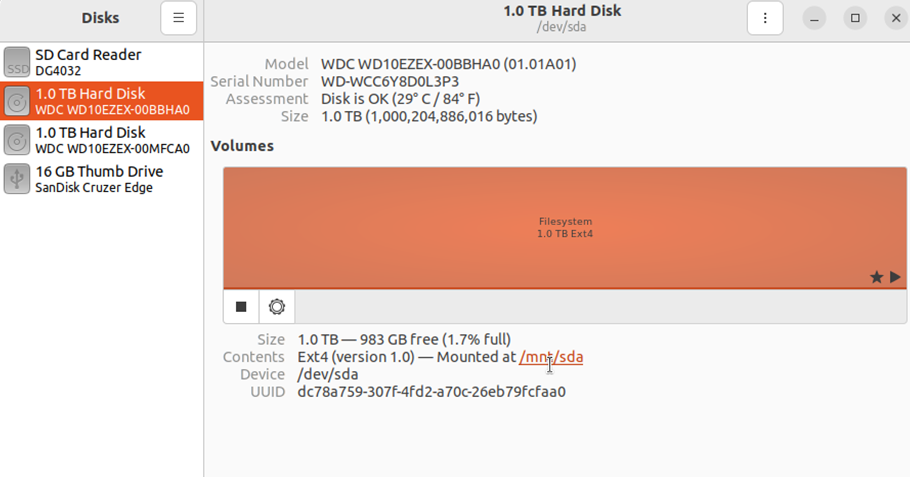Select the second 1.0 TB Hard Disk entry
The height and width of the screenshot is (477, 910).
click(x=102, y=140)
